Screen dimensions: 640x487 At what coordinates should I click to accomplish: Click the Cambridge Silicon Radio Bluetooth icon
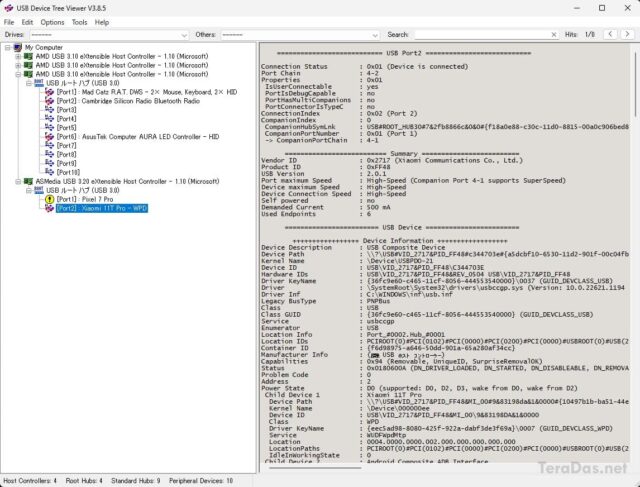pyautogui.click(x=49, y=100)
